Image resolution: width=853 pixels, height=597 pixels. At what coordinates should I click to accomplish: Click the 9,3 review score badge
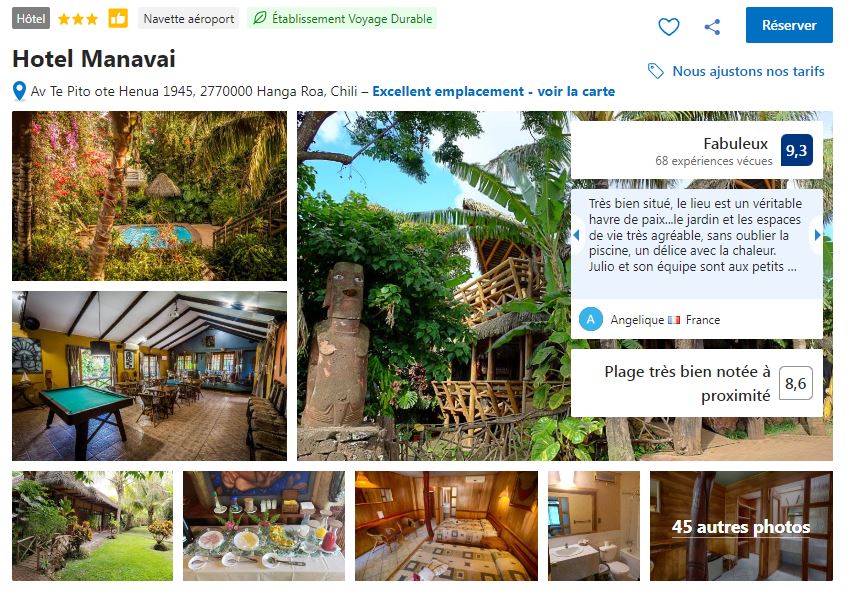tap(796, 150)
